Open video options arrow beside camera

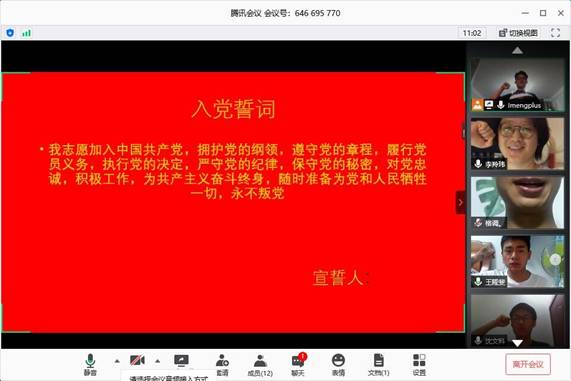(157, 361)
